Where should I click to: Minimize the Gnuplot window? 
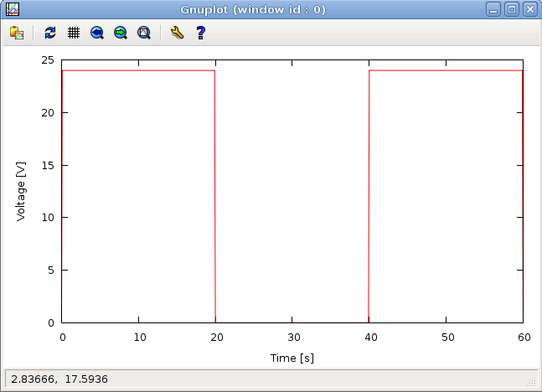494,10
